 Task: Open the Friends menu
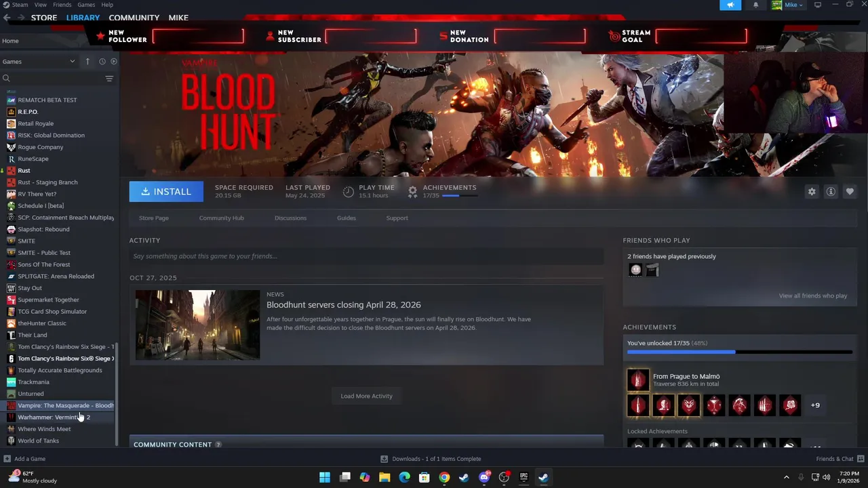pyautogui.click(x=62, y=5)
